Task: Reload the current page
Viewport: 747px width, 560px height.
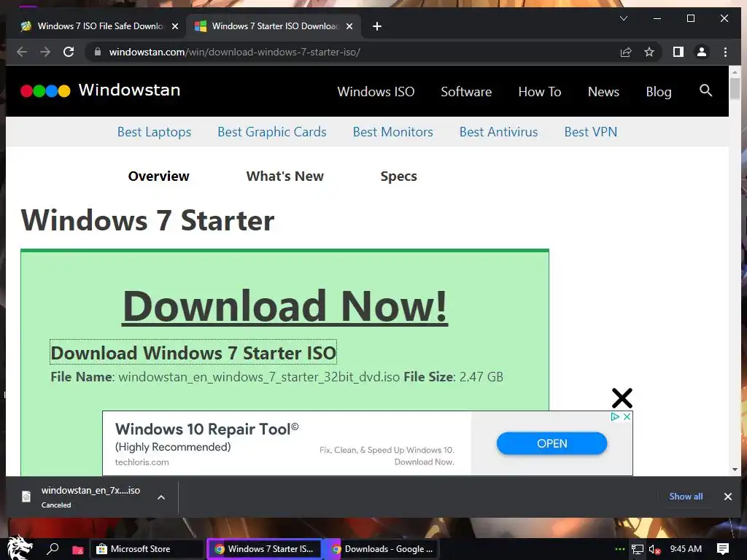Action: tap(69, 52)
